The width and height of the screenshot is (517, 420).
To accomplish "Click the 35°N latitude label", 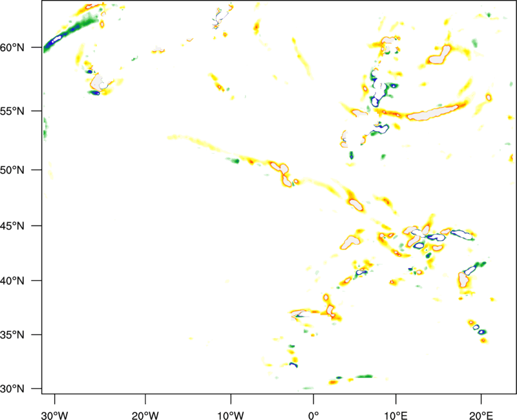I will (x=12, y=335).
